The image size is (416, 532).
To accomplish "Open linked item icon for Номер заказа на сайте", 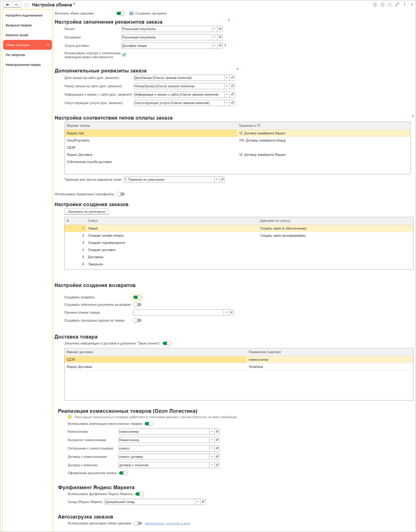I will tap(232, 86).
